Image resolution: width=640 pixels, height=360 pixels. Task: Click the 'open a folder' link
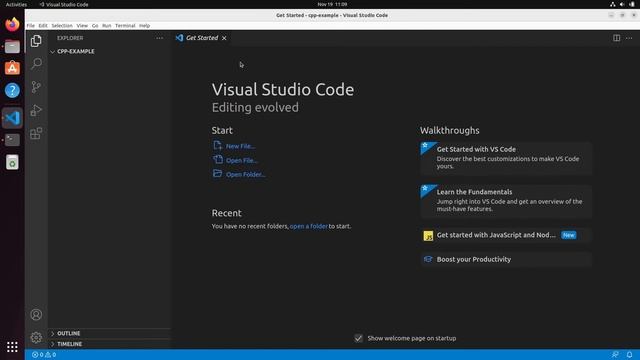point(309,226)
